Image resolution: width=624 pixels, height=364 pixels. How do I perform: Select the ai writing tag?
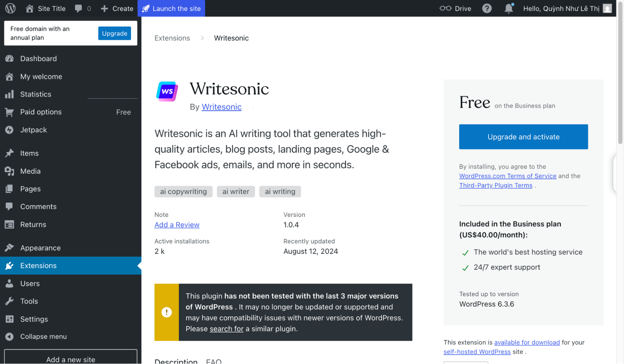coord(280,192)
